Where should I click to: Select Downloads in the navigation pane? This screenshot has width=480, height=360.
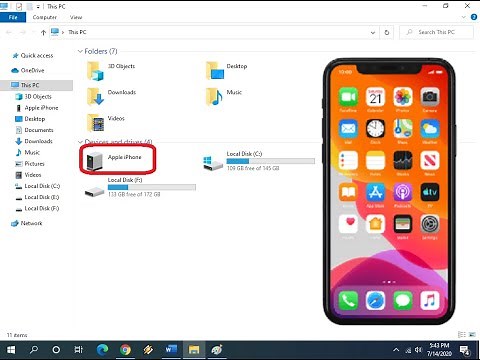(x=34, y=141)
